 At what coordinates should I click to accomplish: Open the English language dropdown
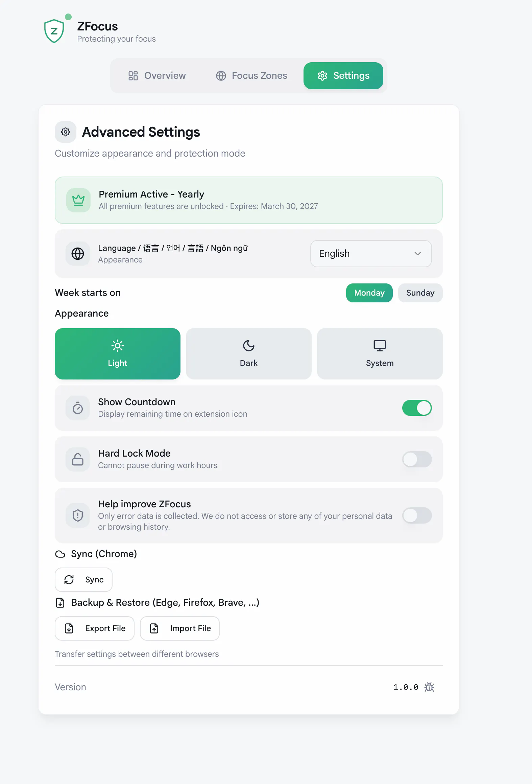tap(371, 254)
